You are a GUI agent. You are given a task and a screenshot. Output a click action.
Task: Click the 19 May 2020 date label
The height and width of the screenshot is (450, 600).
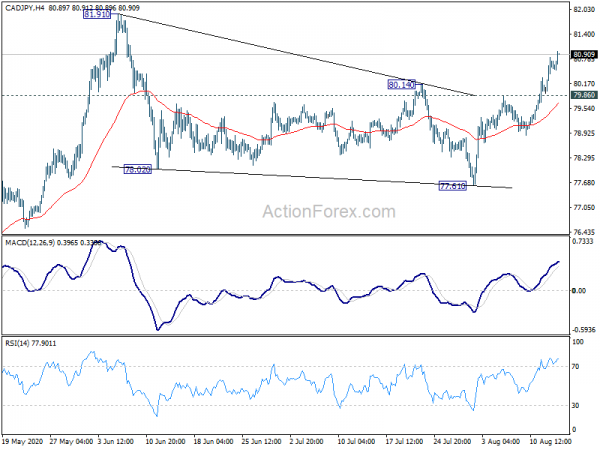[x=22, y=441]
